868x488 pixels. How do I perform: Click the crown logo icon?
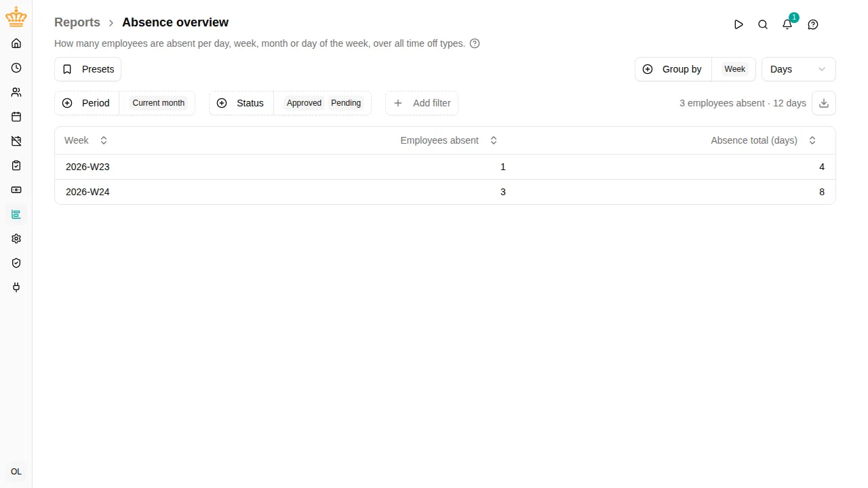[16, 17]
